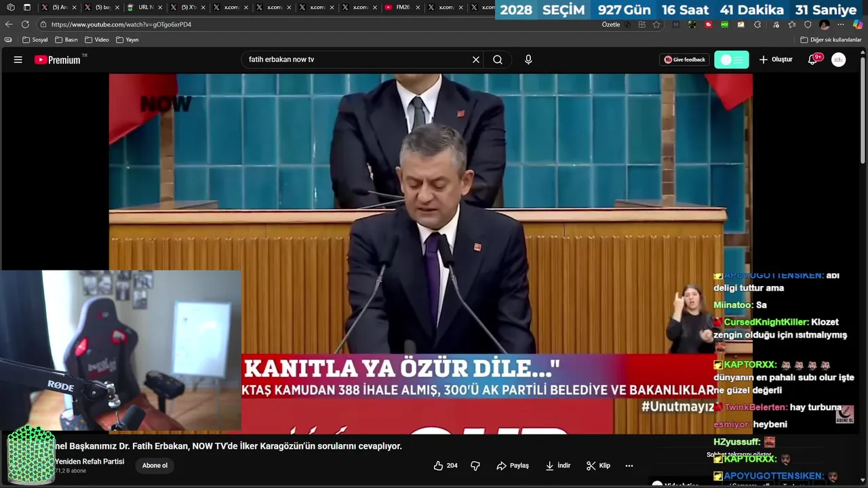868x488 pixels.
Task: Open more actions three-dot menu
Action: pos(629,466)
